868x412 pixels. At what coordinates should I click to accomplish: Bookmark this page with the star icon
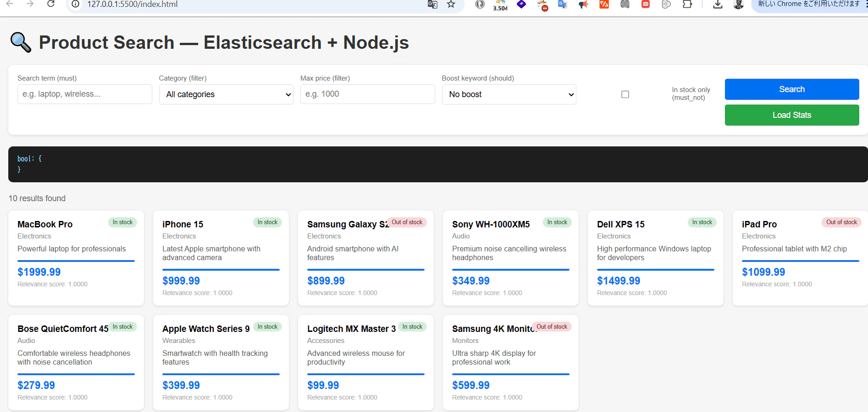click(451, 4)
